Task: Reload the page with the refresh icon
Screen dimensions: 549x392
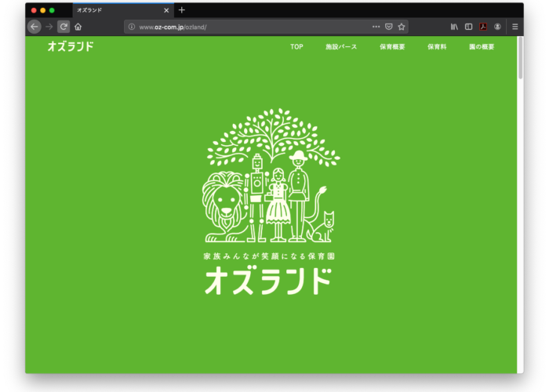Action: pyautogui.click(x=64, y=27)
